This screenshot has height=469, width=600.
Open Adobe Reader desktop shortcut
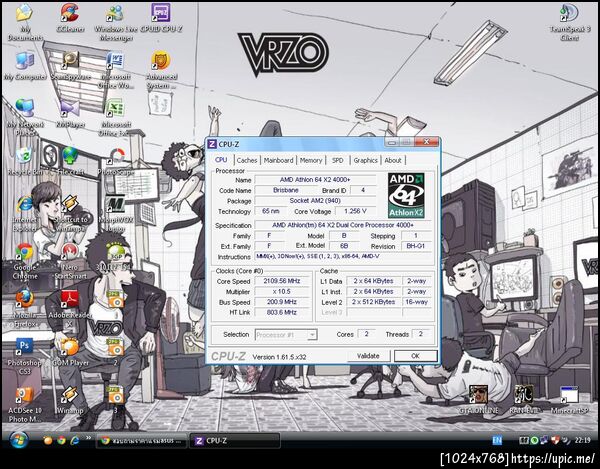[x=70, y=308]
